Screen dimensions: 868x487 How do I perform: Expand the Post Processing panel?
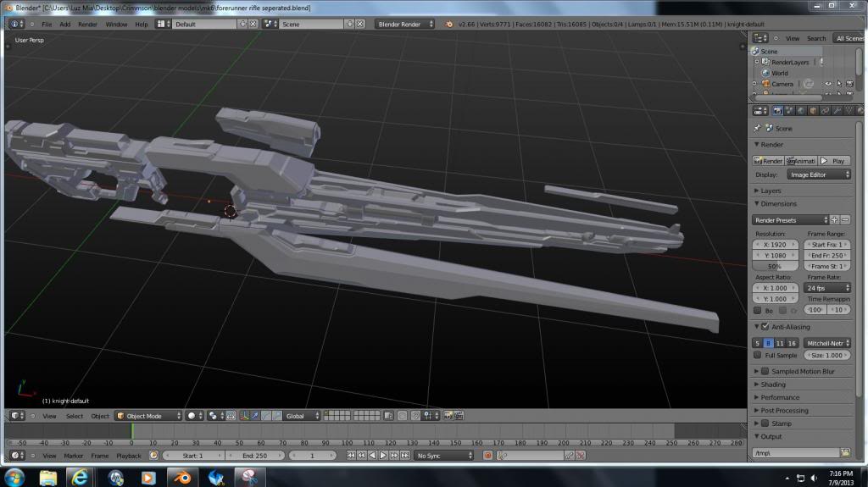tap(783, 410)
